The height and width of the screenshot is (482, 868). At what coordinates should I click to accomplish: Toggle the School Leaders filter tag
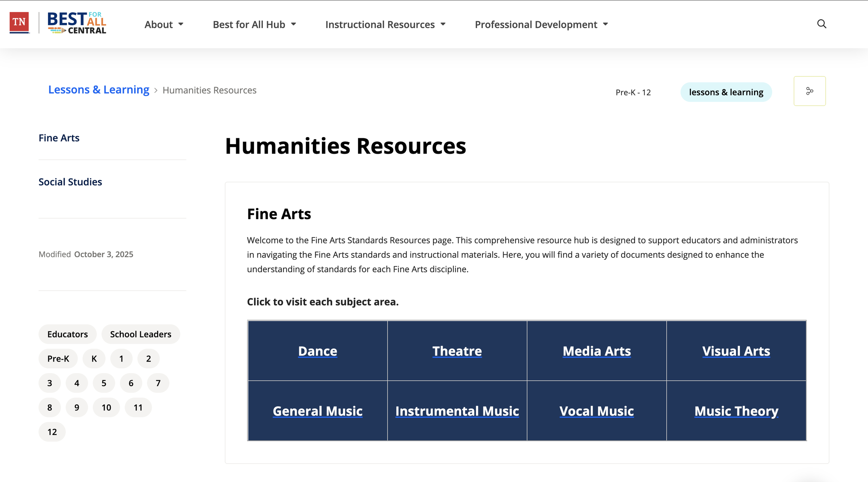pyautogui.click(x=141, y=334)
